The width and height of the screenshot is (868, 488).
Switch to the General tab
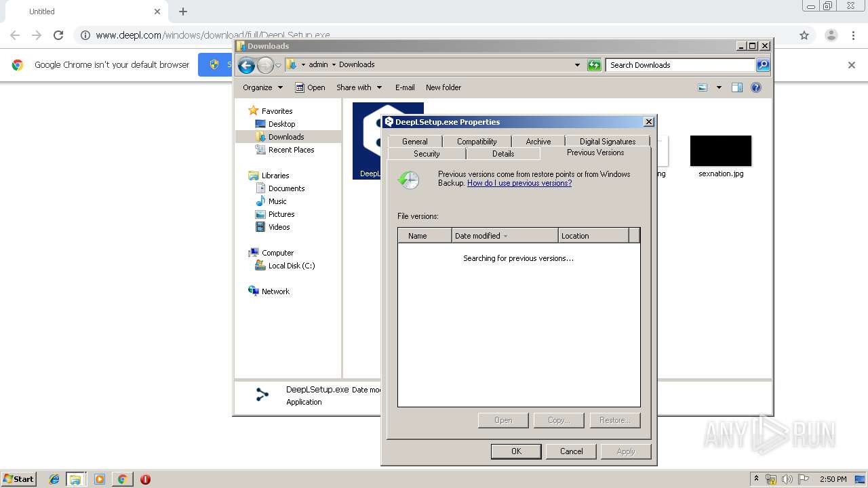point(414,142)
